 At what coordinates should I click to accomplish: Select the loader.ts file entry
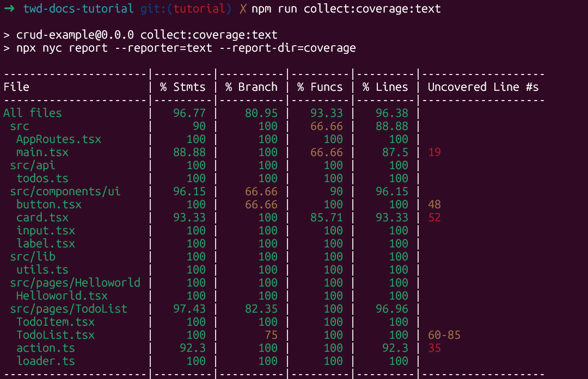point(46,361)
